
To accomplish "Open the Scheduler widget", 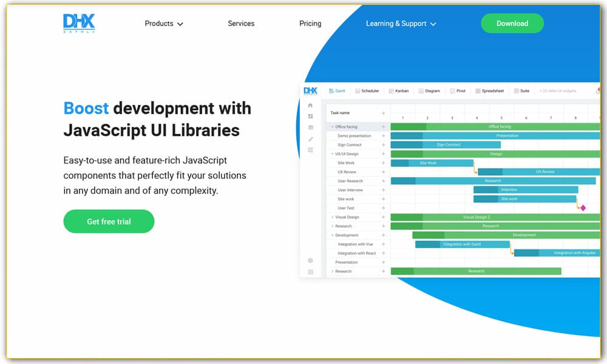I will [367, 90].
